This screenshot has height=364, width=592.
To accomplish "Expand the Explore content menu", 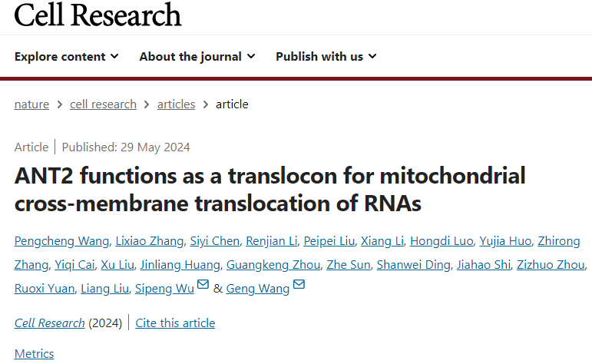I will pos(66,56).
